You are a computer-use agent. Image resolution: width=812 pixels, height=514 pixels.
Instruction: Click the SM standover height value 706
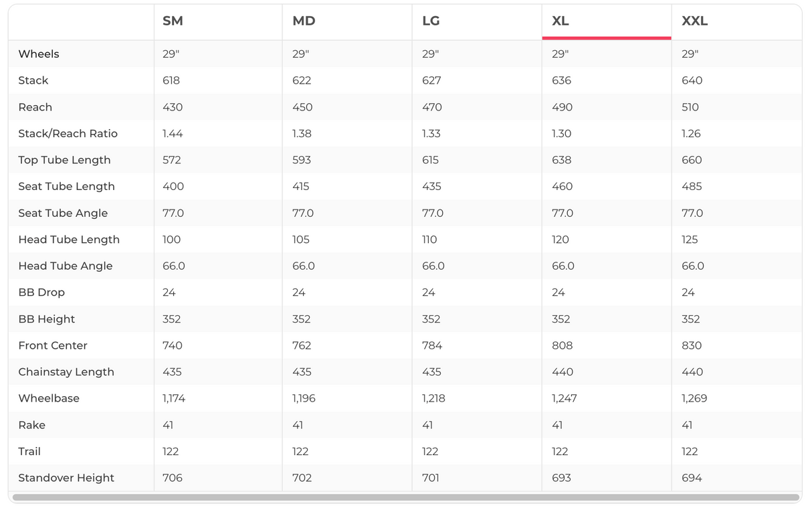click(173, 478)
